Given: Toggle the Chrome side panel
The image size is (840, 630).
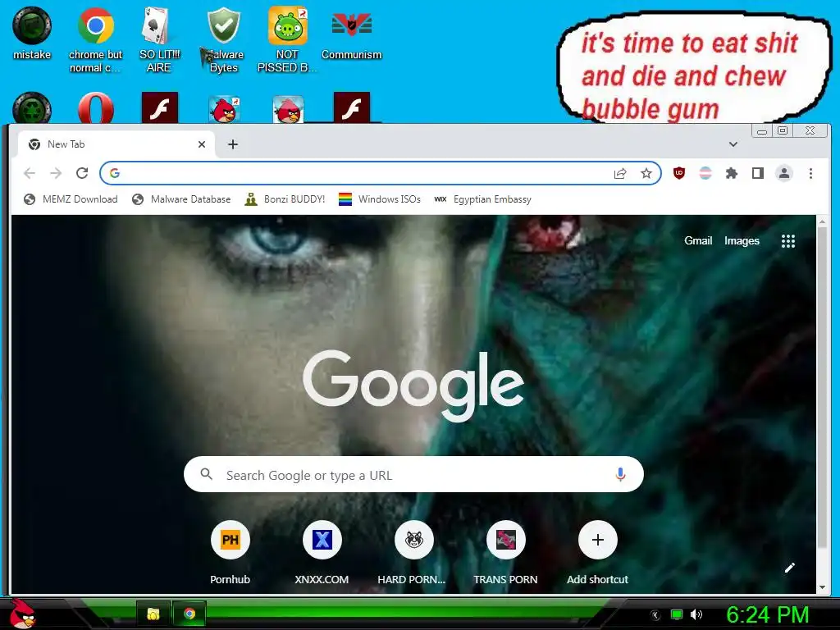Looking at the screenshot, I should pos(757,173).
